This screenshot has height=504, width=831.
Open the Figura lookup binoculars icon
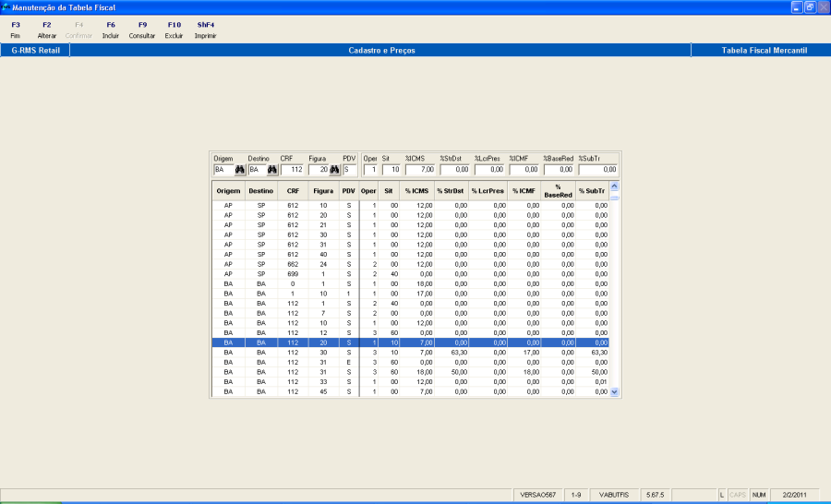[x=334, y=170]
